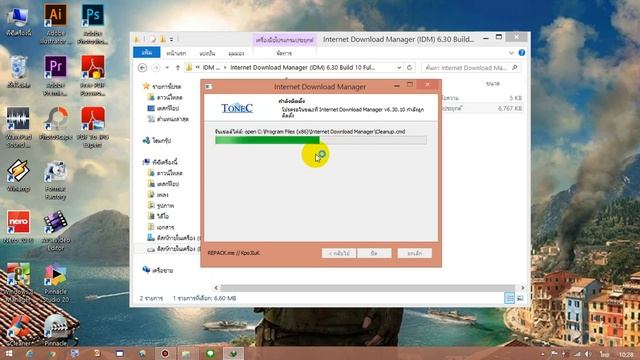Select the Winamp desktop icon
This screenshot has height=360, width=640.
[x=18, y=176]
